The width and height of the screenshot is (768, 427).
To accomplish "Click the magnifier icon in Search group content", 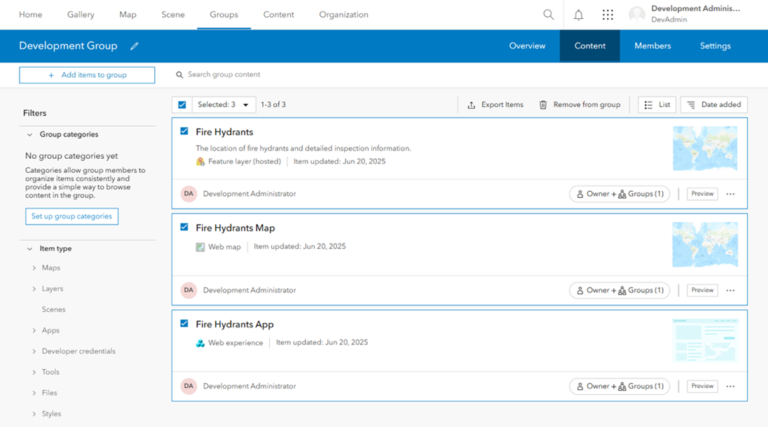I will point(179,75).
